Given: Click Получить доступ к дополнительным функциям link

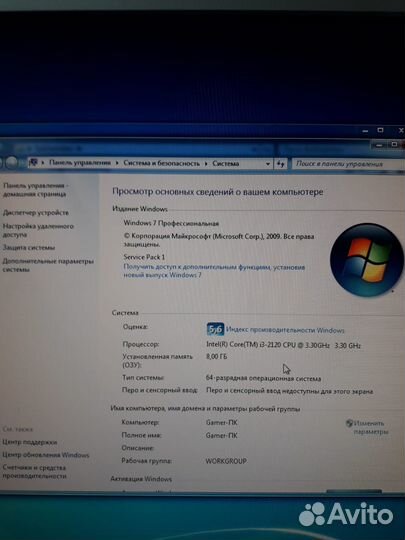Looking at the screenshot, I should (214, 271).
